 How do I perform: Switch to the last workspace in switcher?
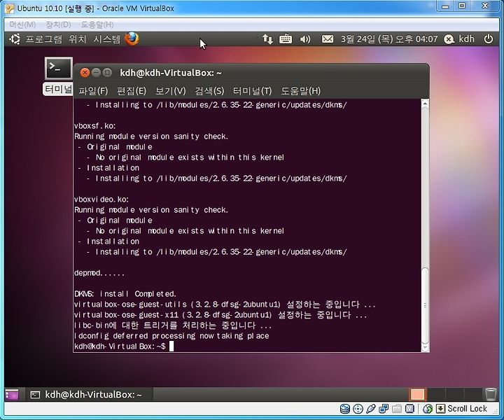point(474,394)
